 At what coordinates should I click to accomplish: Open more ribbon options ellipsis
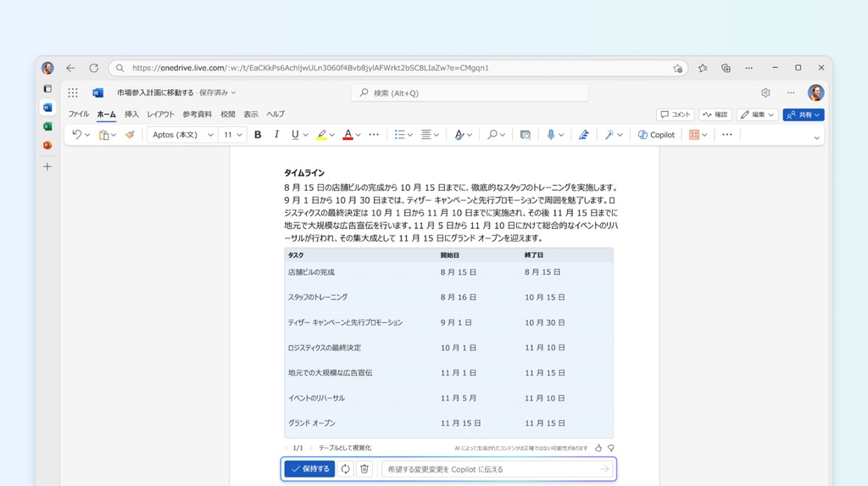(726, 135)
